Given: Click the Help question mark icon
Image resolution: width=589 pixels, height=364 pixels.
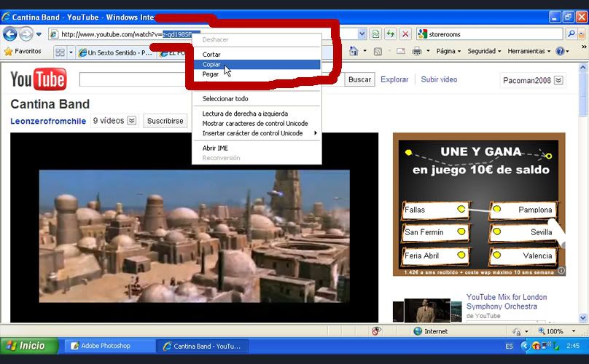Looking at the screenshot, I should point(560,51).
